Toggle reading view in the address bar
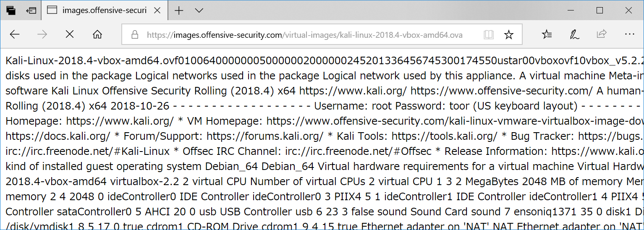 488,34
